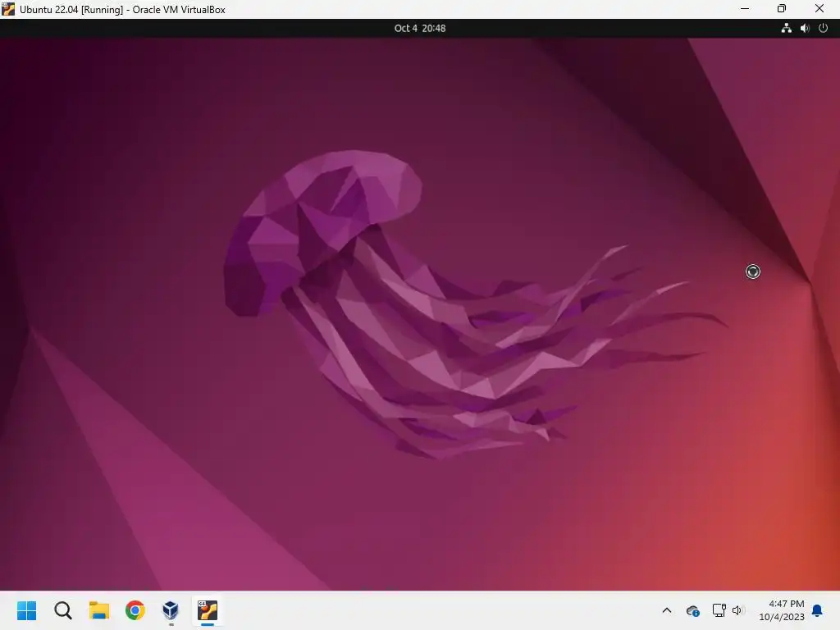Screen dimensions: 840x630
Task: Open the Windows network tray icon
Action: click(x=719, y=610)
